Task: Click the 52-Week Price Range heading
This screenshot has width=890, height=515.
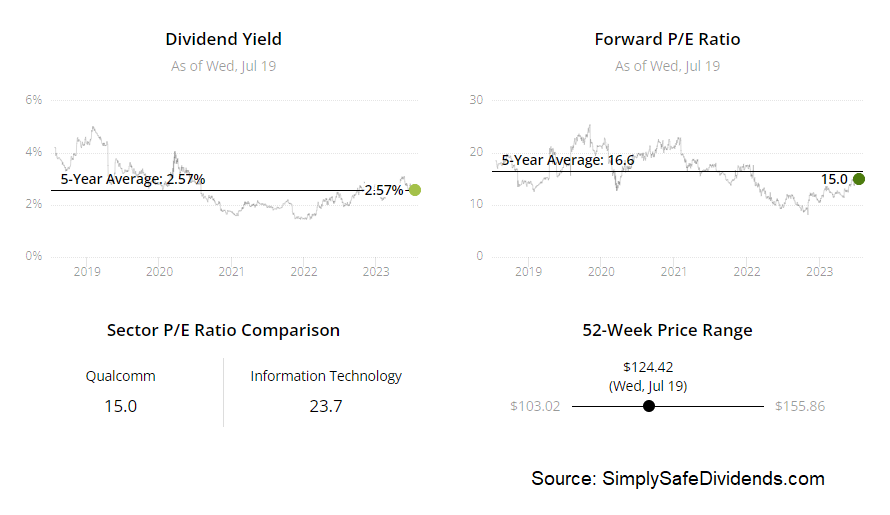Action: [x=668, y=330]
